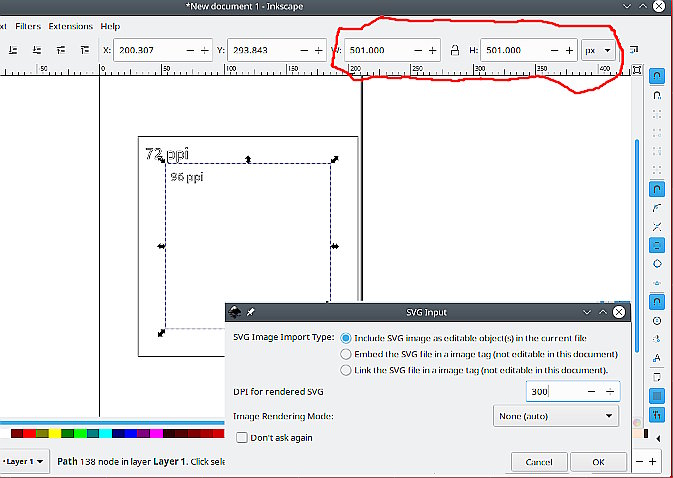This screenshot has width=673, height=478.
Task: Click the palette menu arrow right of the swatches
Action: point(658,439)
